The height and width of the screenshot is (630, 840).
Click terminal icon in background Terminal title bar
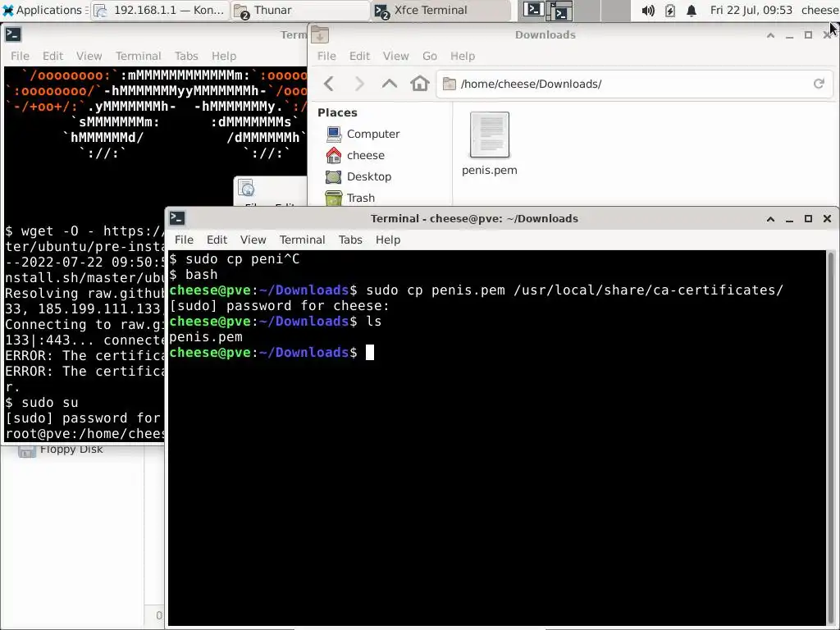click(13, 34)
